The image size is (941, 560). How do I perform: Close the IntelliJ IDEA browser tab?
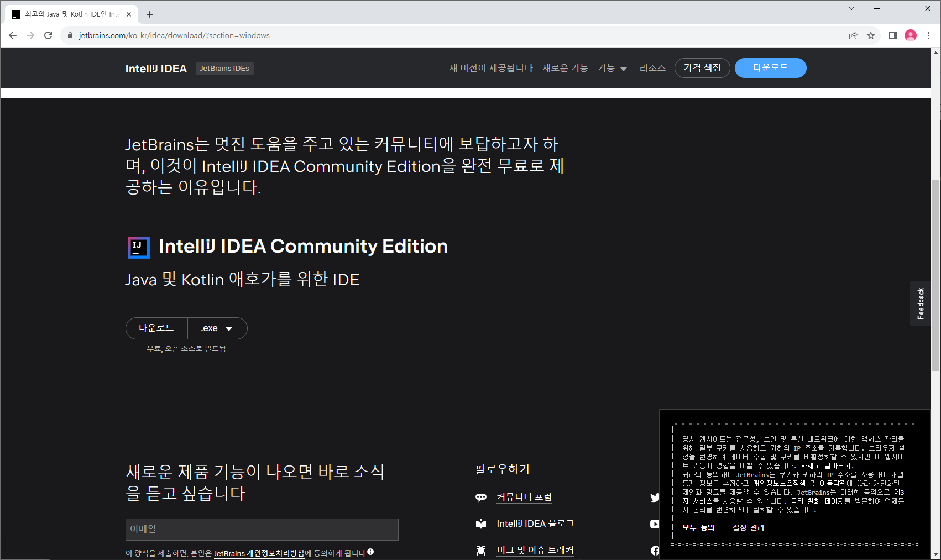(129, 14)
